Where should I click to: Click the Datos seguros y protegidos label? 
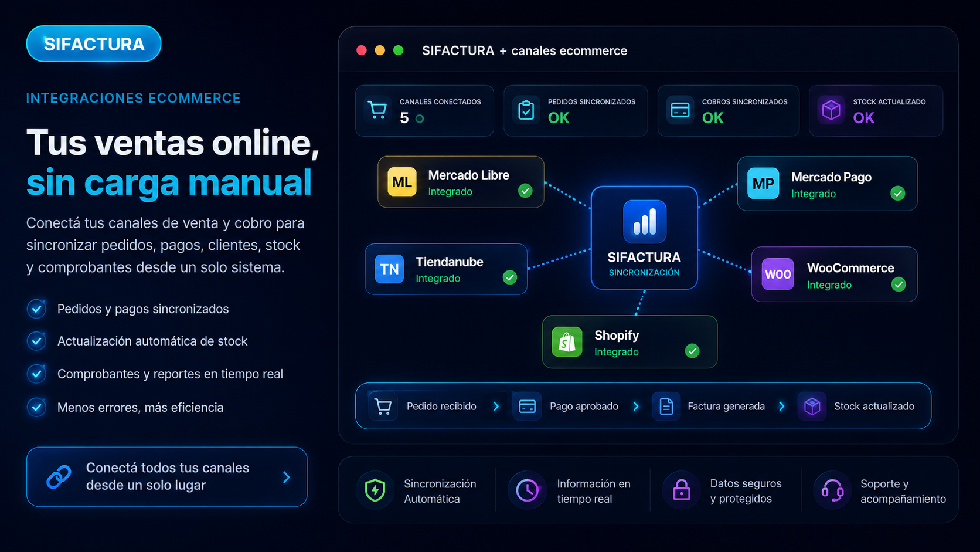746,491
